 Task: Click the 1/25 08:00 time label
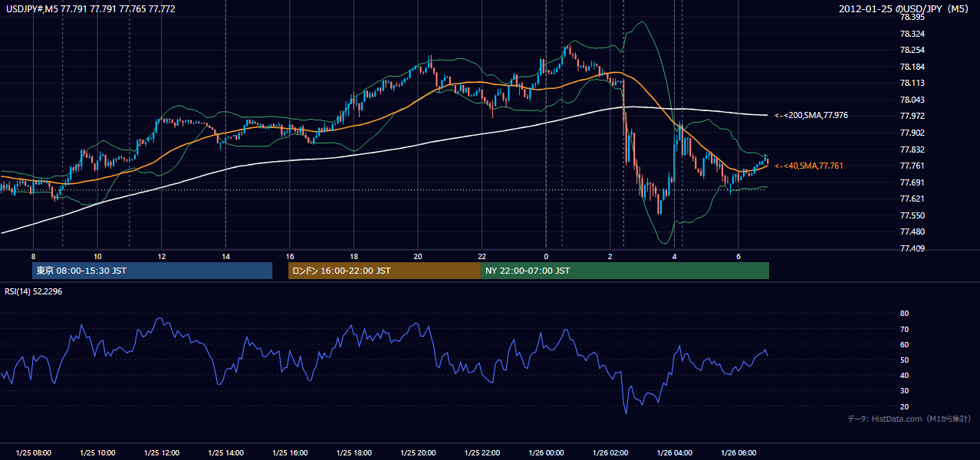pos(33,452)
